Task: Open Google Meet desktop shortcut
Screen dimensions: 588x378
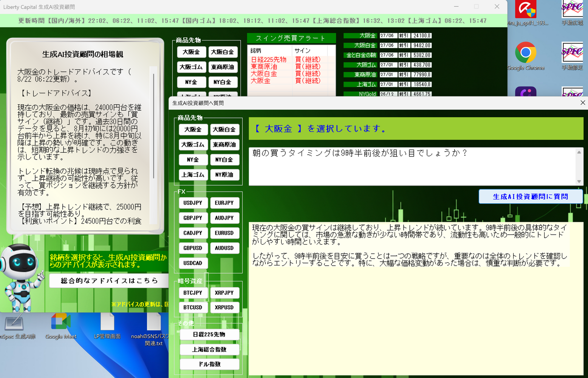Action: 61,326
